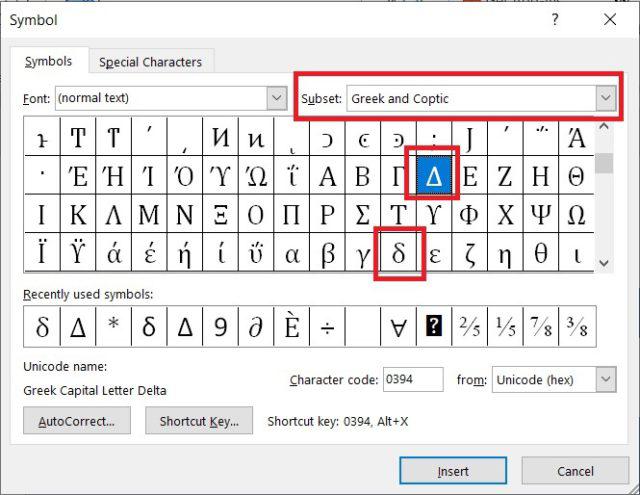This screenshot has height=495, width=640.
Task: Insert the selected symbol with Insert button
Action: [x=453, y=471]
